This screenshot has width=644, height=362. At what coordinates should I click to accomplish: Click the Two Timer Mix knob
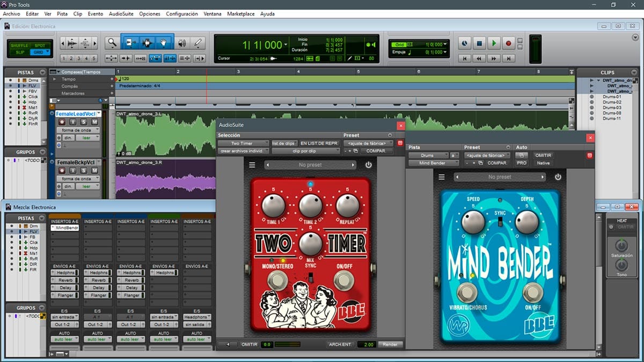tap(310, 244)
